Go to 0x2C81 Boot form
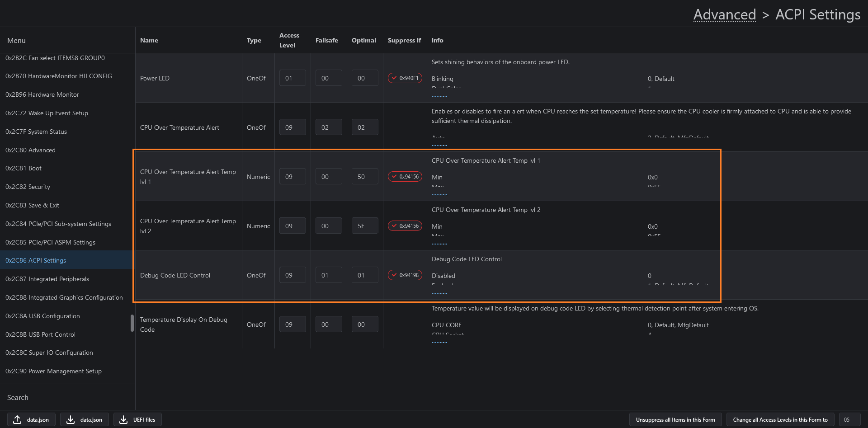The width and height of the screenshot is (868, 428). (x=24, y=168)
